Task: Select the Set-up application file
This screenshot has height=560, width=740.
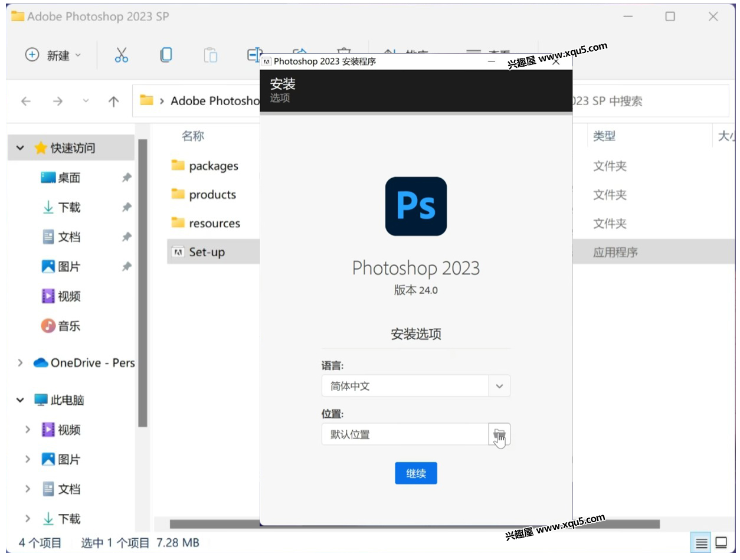Action: [x=198, y=252]
